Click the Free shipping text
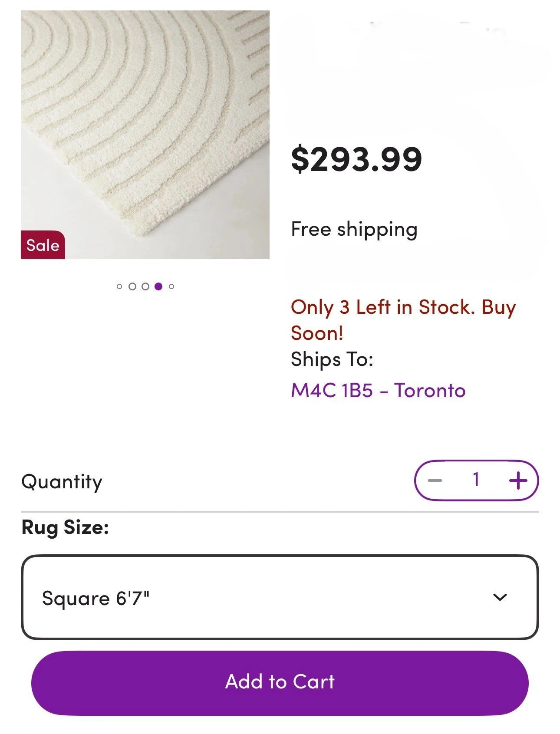 tap(354, 229)
